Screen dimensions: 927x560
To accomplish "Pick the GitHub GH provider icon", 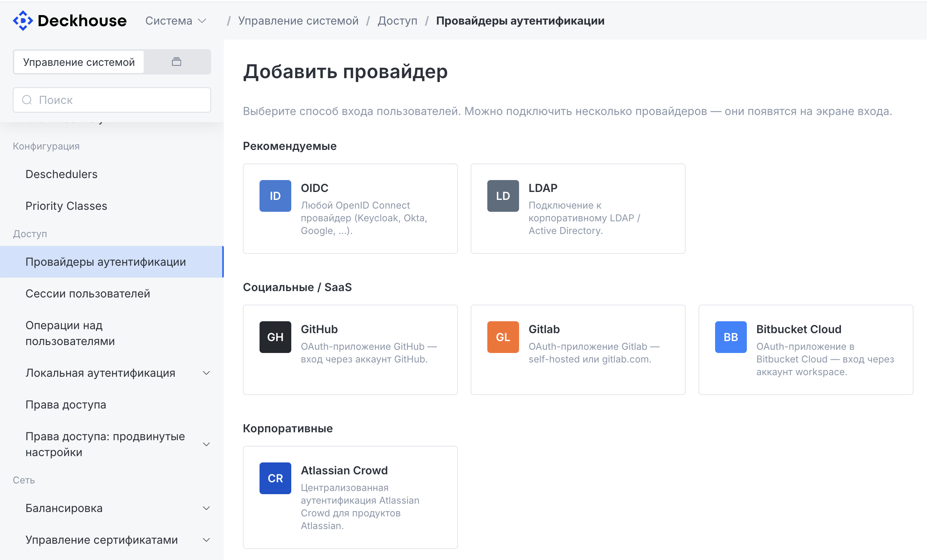I will [275, 337].
